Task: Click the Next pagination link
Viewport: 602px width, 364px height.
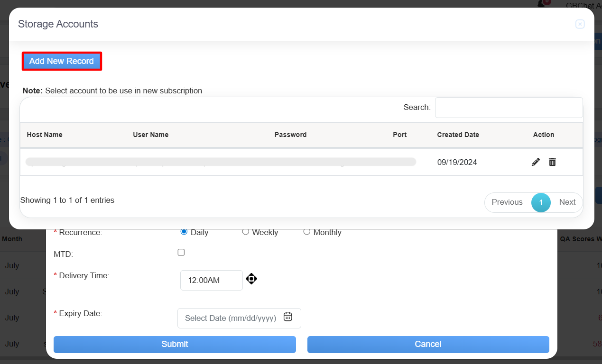Action: click(567, 202)
